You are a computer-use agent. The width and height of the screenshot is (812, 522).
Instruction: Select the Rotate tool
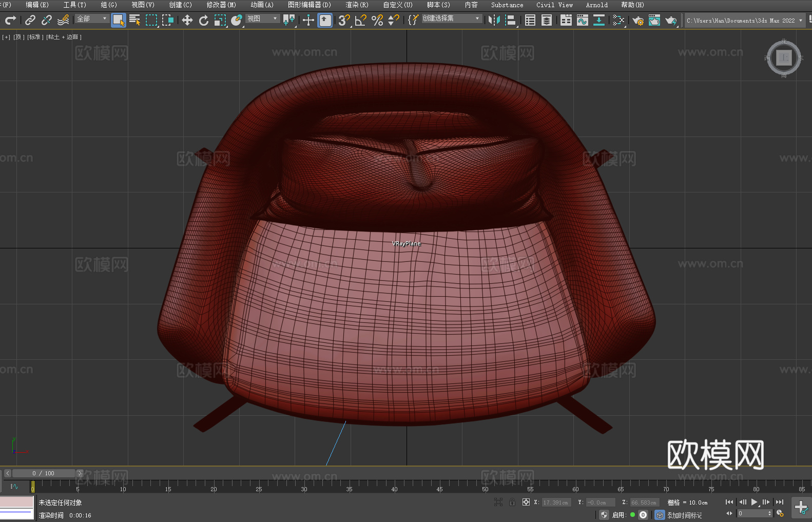(x=204, y=20)
